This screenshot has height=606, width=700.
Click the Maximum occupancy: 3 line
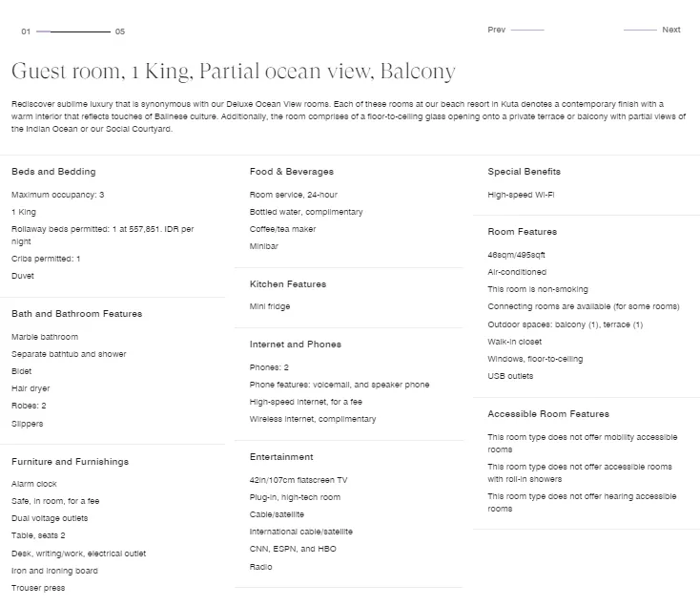[x=57, y=195]
